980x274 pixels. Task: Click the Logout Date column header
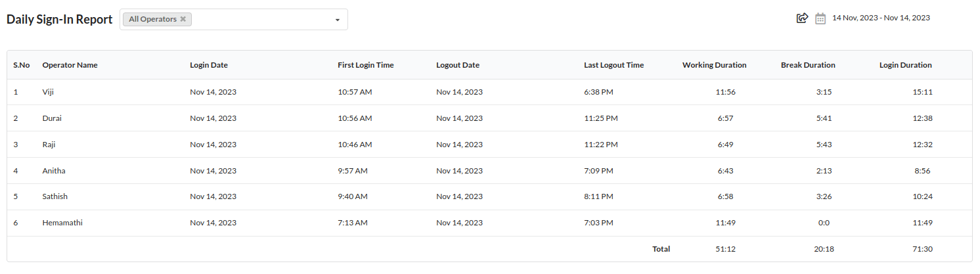(458, 65)
